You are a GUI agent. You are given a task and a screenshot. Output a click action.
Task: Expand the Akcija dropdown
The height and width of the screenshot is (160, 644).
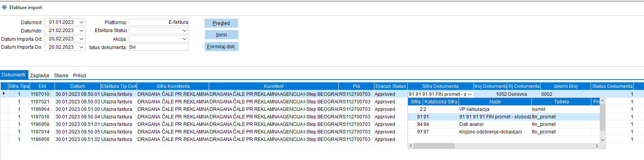pyautogui.click(x=184, y=39)
